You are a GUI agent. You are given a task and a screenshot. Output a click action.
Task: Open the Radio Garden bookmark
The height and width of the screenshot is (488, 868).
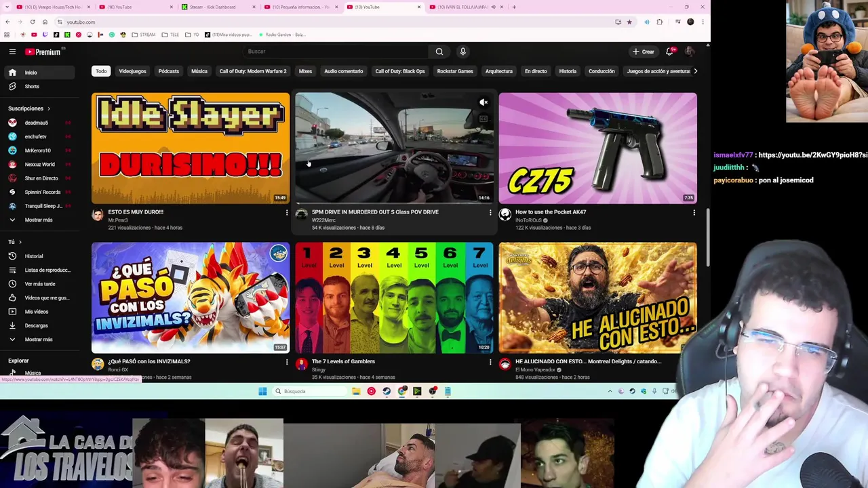(281, 35)
